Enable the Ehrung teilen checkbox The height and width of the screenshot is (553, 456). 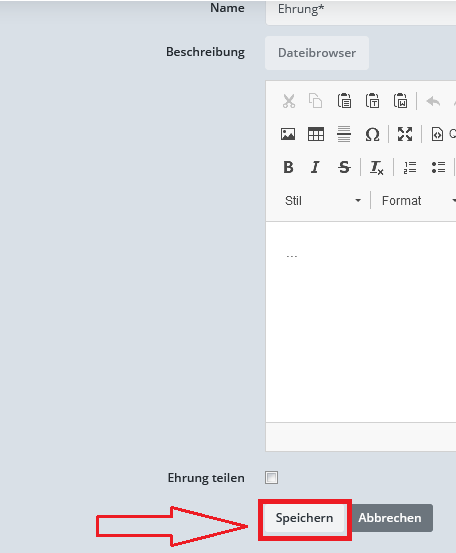click(x=271, y=478)
